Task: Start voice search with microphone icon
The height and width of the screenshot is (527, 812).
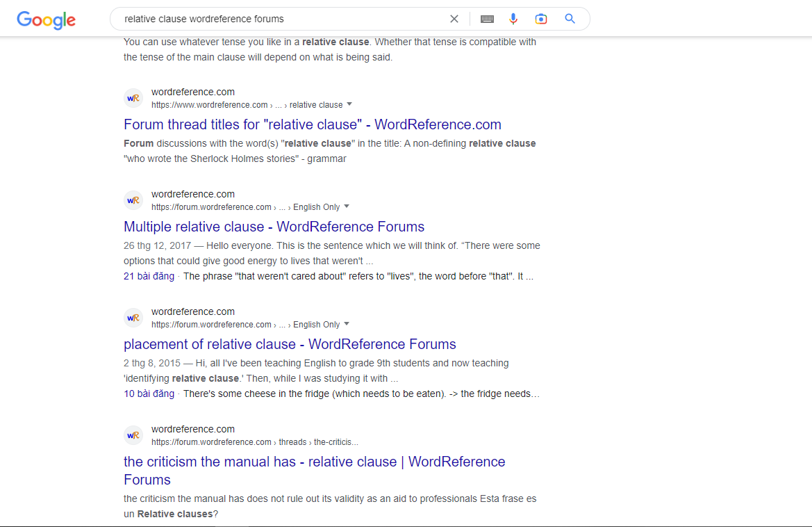Action: pyautogui.click(x=513, y=19)
